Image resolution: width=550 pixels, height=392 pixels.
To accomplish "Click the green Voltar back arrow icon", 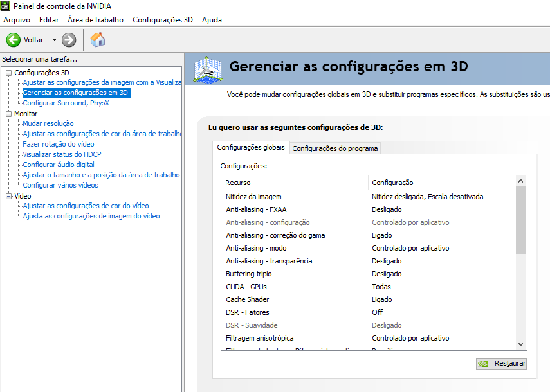I will (x=14, y=40).
